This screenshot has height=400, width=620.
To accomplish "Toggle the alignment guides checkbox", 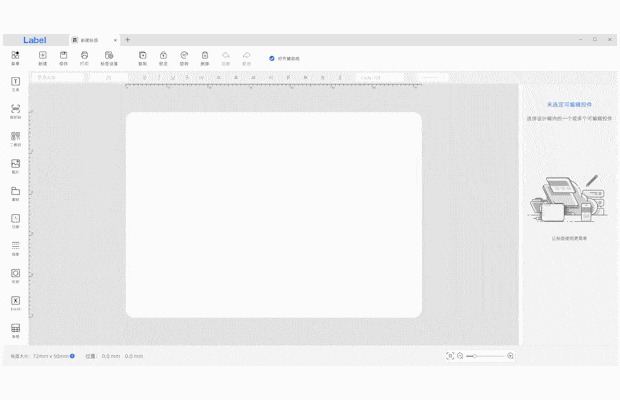I will point(272,58).
